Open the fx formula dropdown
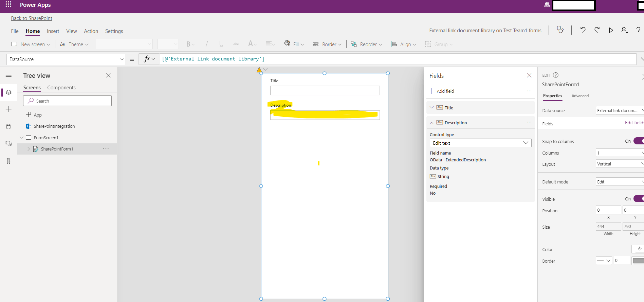 click(x=149, y=59)
